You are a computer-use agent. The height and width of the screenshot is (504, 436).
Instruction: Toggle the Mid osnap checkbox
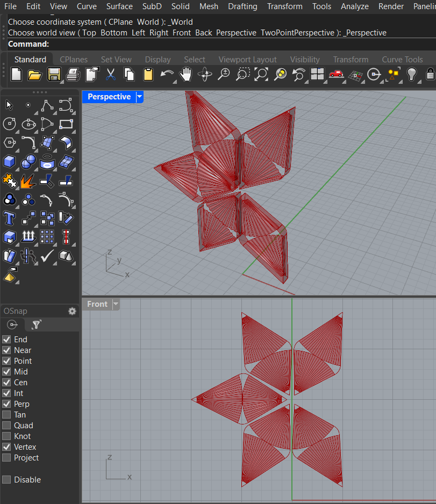coord(6,372)
